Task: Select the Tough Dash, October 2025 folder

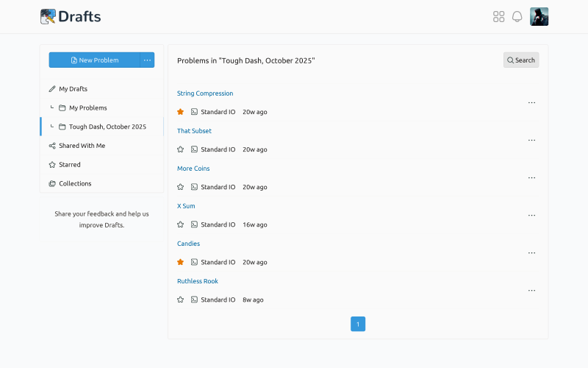Action: 101,127
